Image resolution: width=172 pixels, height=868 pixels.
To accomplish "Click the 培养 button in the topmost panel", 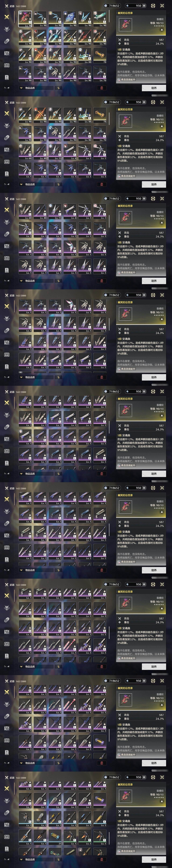I will point(154,88).
